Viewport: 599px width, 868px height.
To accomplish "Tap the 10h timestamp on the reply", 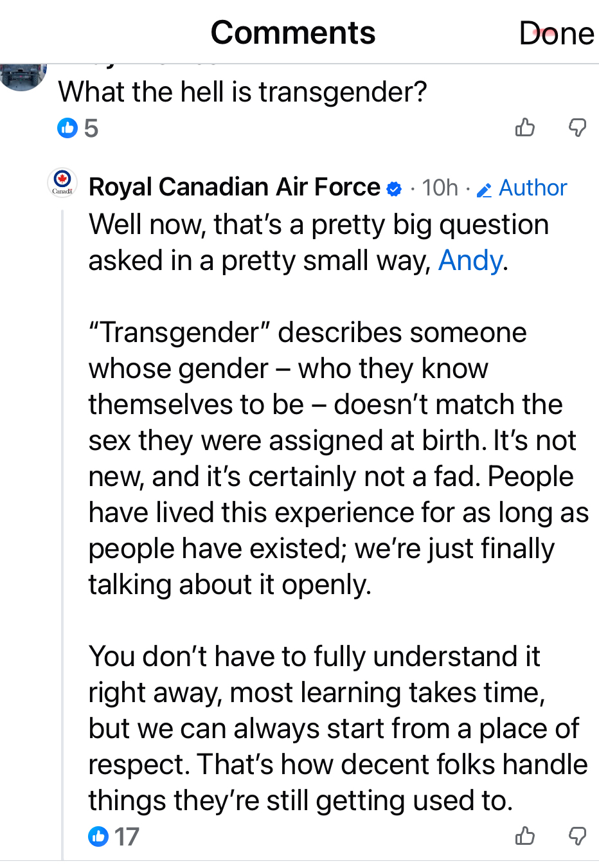I will pyautogui.click(x=440, y=188).
